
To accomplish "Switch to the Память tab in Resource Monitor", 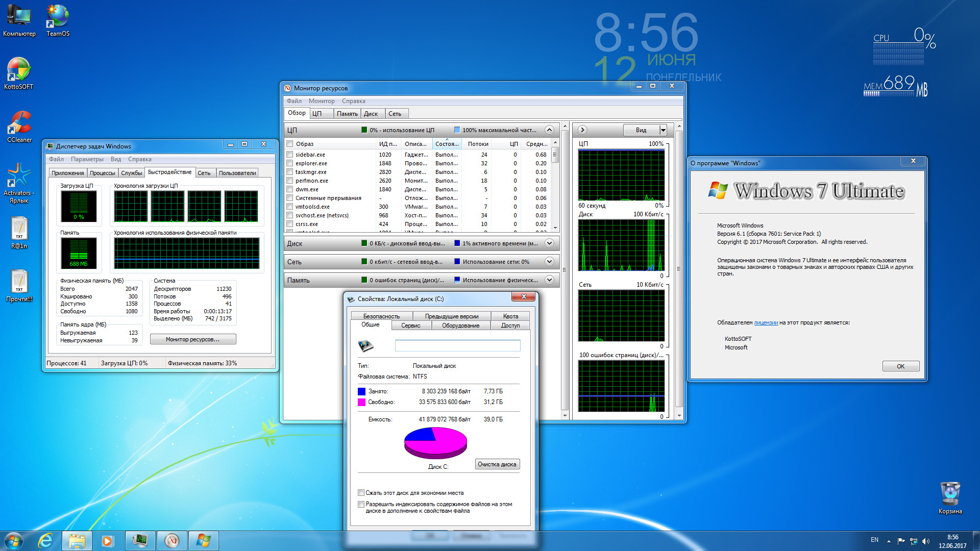I will [347, 114].
